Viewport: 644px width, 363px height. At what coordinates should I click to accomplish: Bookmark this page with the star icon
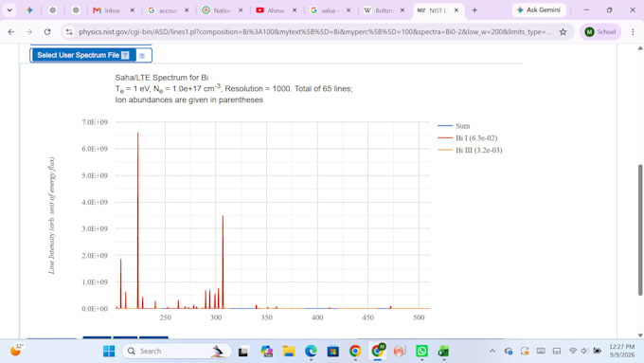(563, 31)
